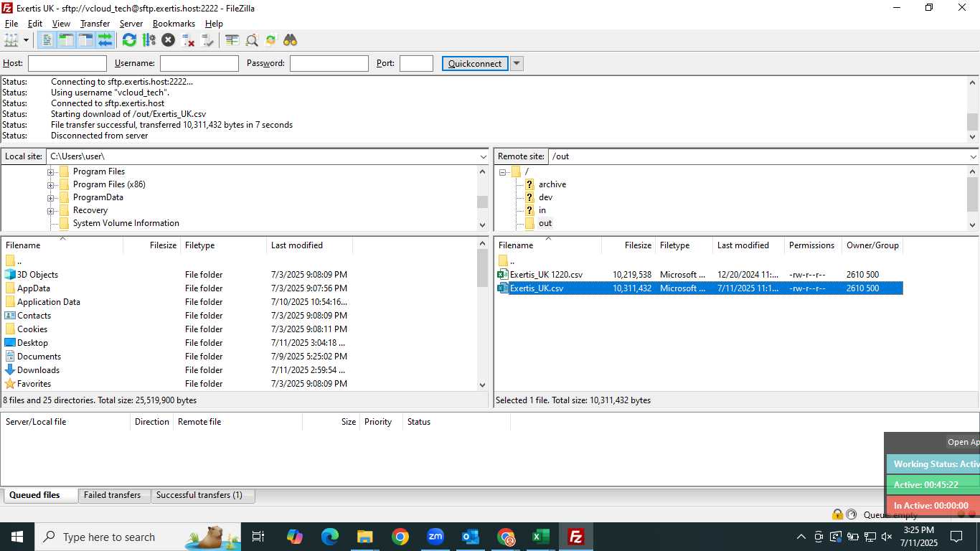Sort remote files by Permissions column
This screenshot has width=980, height=551.
(813, 245)
